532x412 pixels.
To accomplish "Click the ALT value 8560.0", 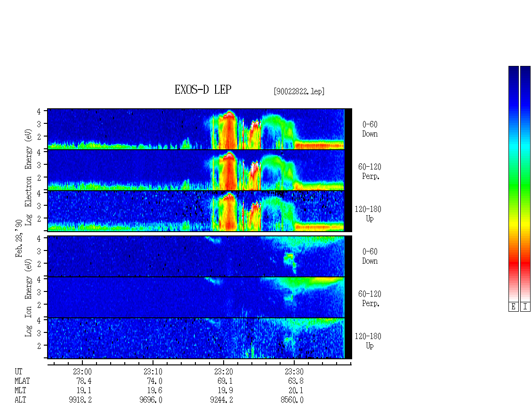I will tap(292, 400).
